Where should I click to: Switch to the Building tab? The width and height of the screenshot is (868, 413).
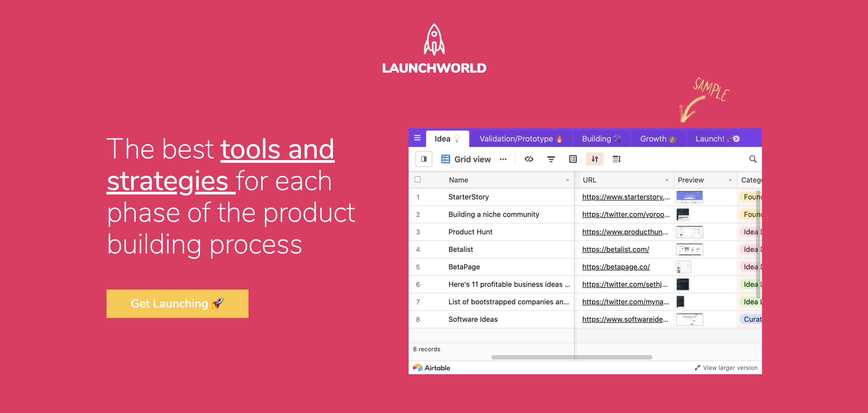[x=601, y=139]
